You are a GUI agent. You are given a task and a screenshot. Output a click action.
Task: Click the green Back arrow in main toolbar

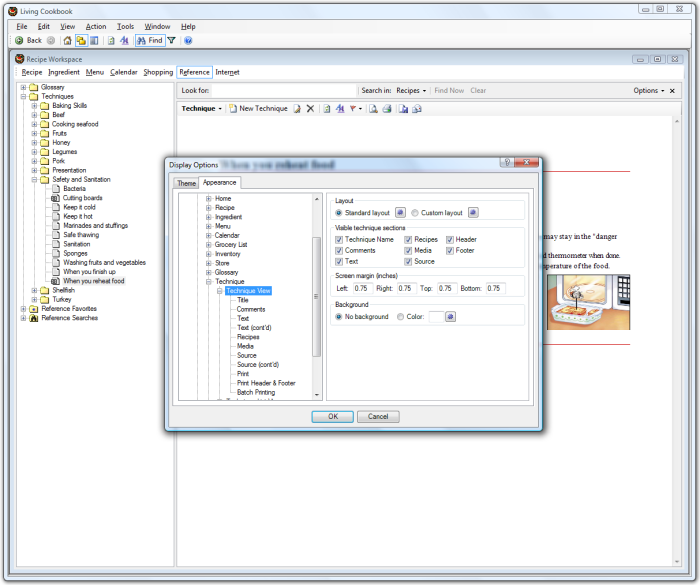coord(19,41)
